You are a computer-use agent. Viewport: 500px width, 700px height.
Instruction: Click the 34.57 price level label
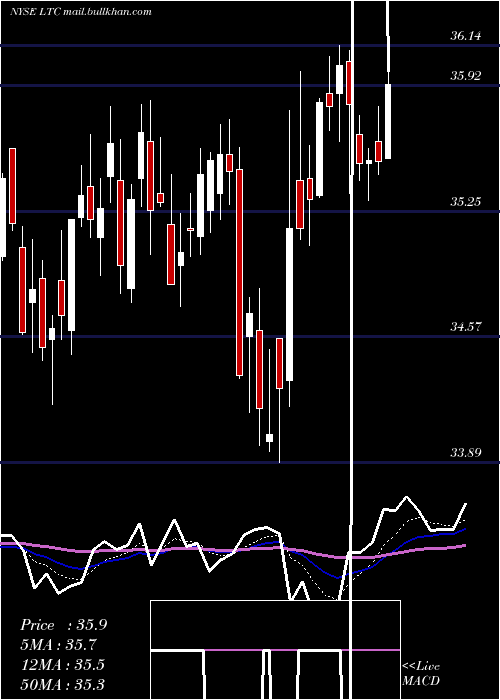(466, 327)
